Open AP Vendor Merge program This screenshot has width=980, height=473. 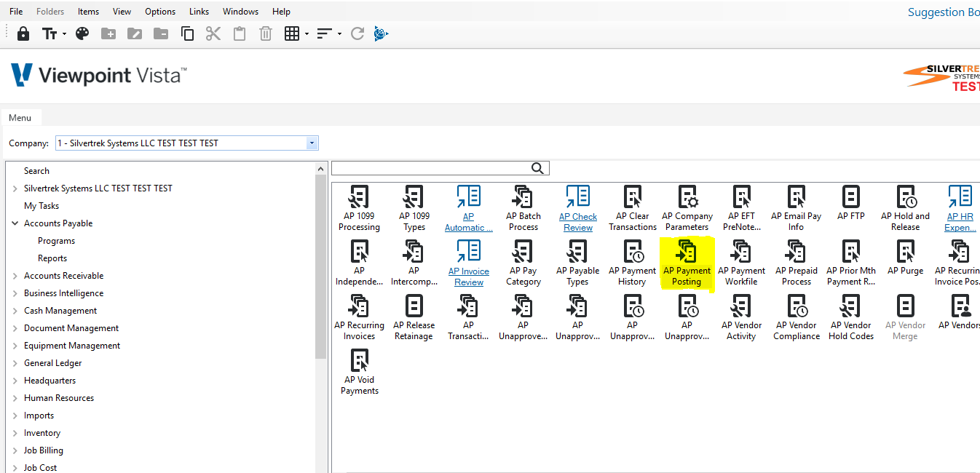pyautogui.click(x=906, y=317)
